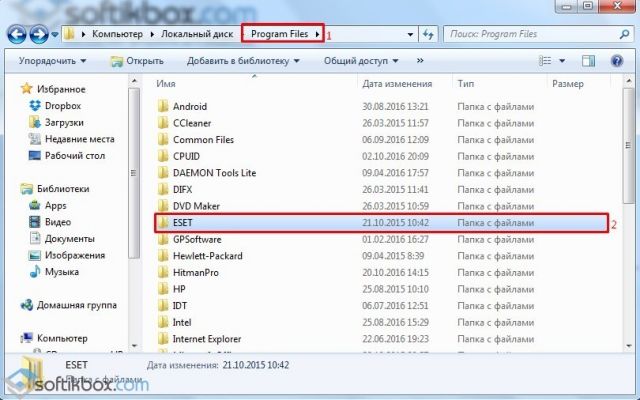The height and width of the screenshot is (400, 640).
Task: Toggle the preview pane button
Action: coord(588,61)
